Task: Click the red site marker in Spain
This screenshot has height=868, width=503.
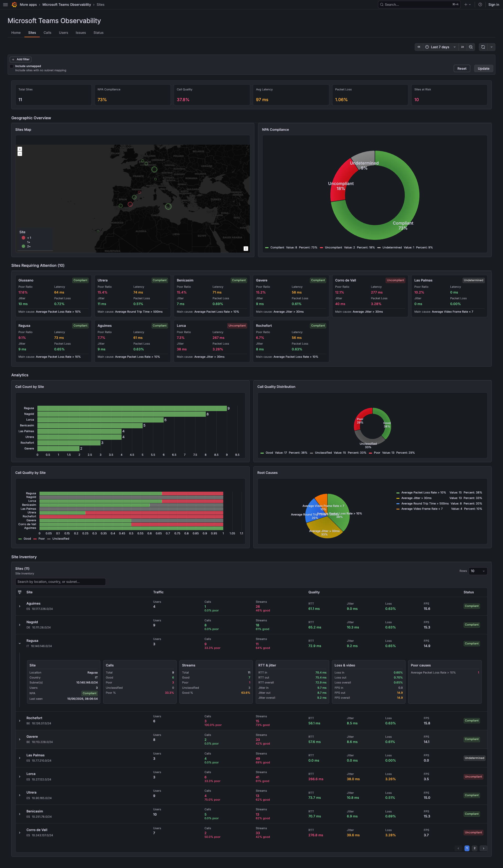Action: 130,204
